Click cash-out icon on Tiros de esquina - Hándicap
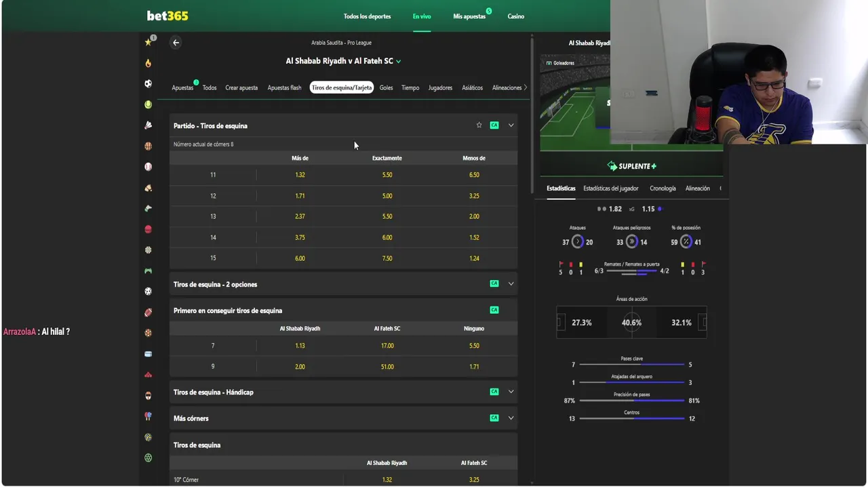This screenshot has height=488, width=868. pyautogui.click(x=494, y=392)
